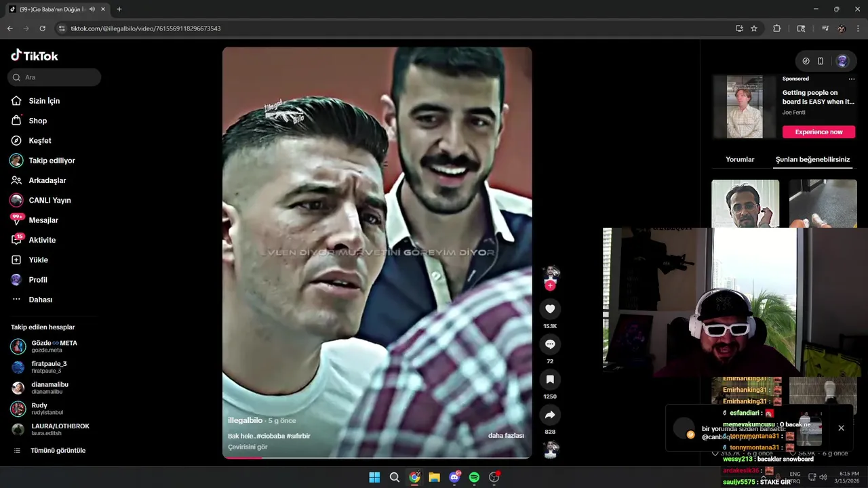
Task: Expand the Daha more menu
Action: [x=40, y=300]
